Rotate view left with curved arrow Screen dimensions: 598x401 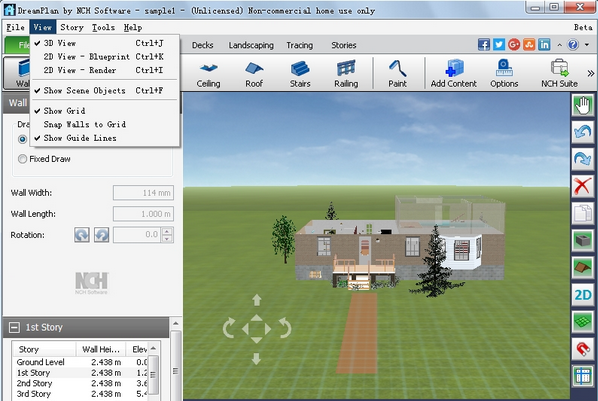[x=229, y=328]
